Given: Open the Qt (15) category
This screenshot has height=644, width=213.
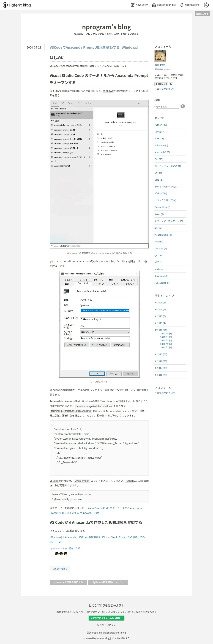Looking at the screenshot, I should click(x=158, y=255).
